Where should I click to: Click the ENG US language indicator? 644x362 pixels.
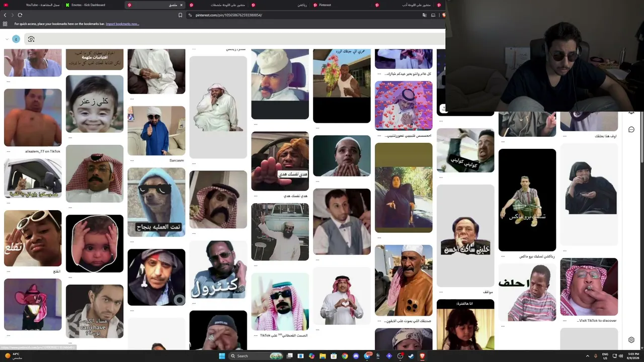pyautogui.click(x=605, y=356)
